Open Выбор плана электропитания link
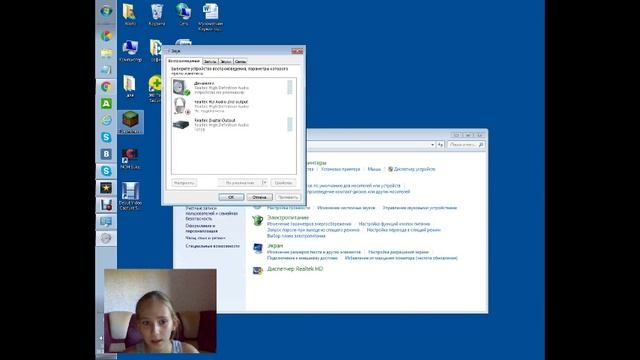The height and width of the screenshot is (360, 640). [296, 236]
